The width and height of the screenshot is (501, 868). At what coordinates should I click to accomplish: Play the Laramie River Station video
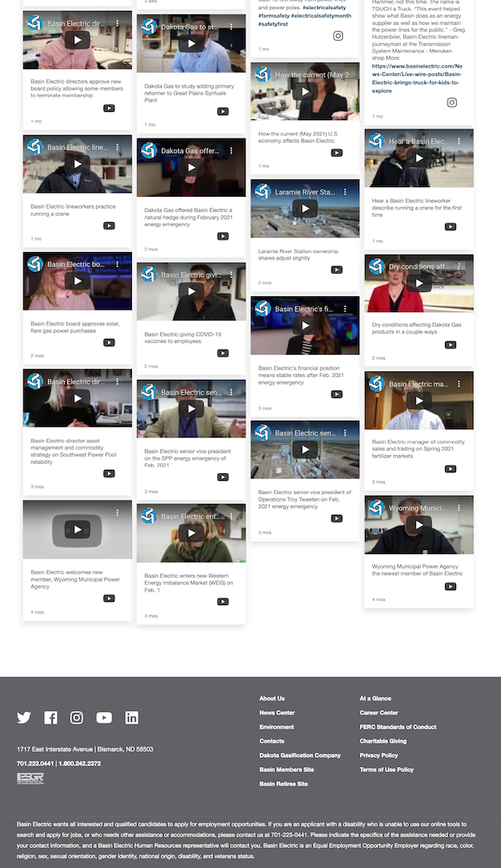click(305, 209)
